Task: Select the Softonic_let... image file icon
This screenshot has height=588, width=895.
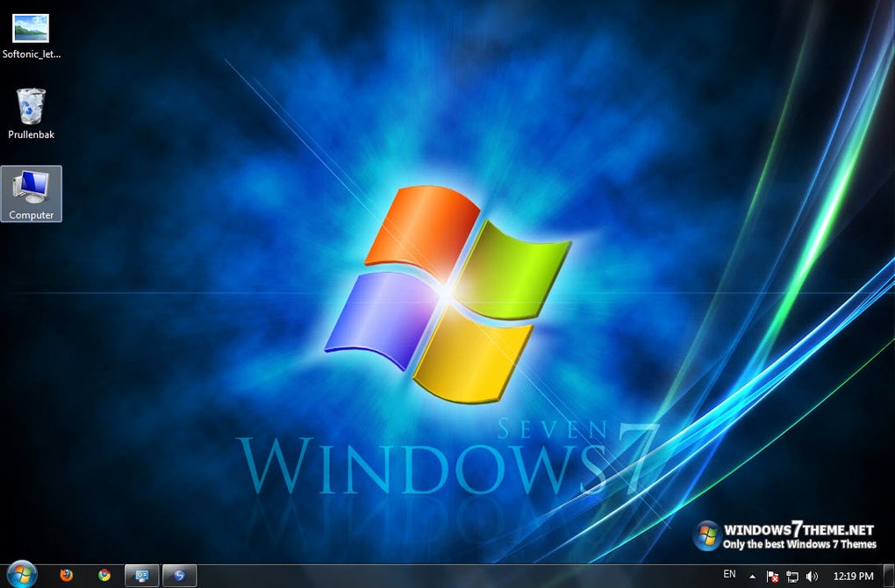Action: (x=31, y=37)
